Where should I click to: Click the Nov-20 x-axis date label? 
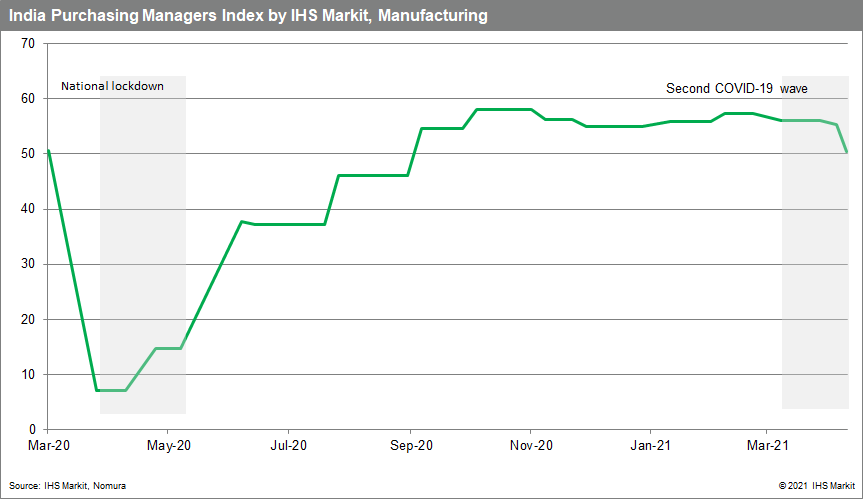click(530, 444)
